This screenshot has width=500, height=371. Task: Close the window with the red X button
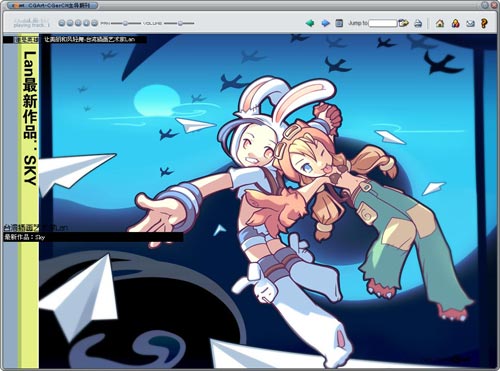coord(494,5)
